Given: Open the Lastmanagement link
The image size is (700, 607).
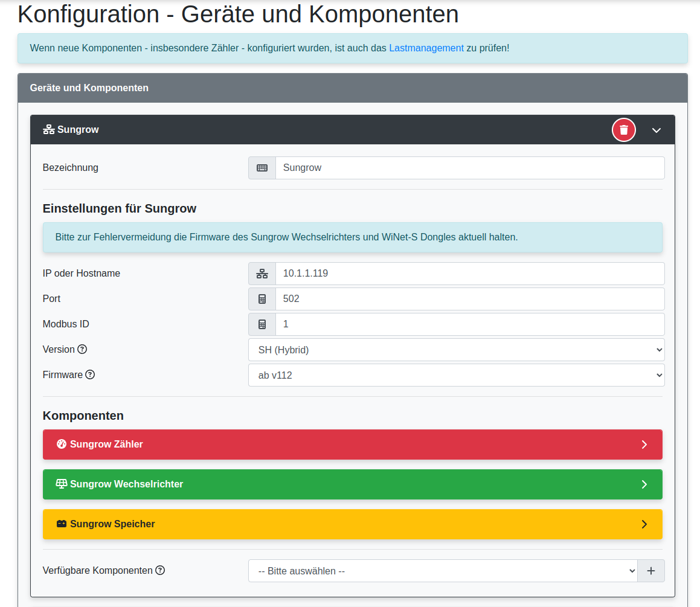Looking at the screenshot, I should (426, 48).
